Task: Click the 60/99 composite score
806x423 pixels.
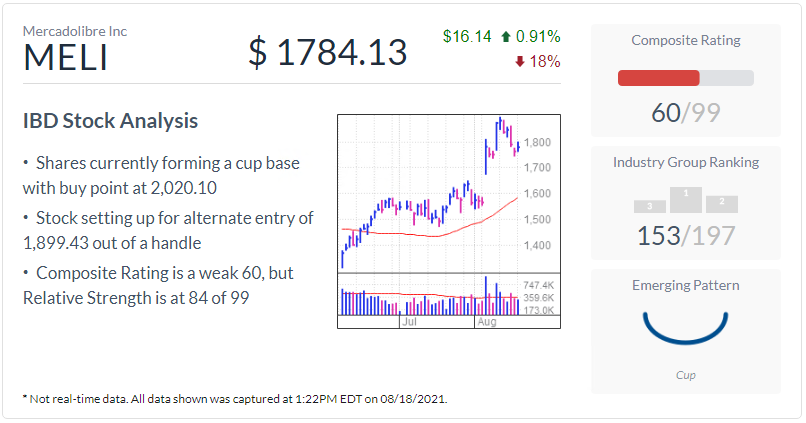Action: (x=685, y=112)
